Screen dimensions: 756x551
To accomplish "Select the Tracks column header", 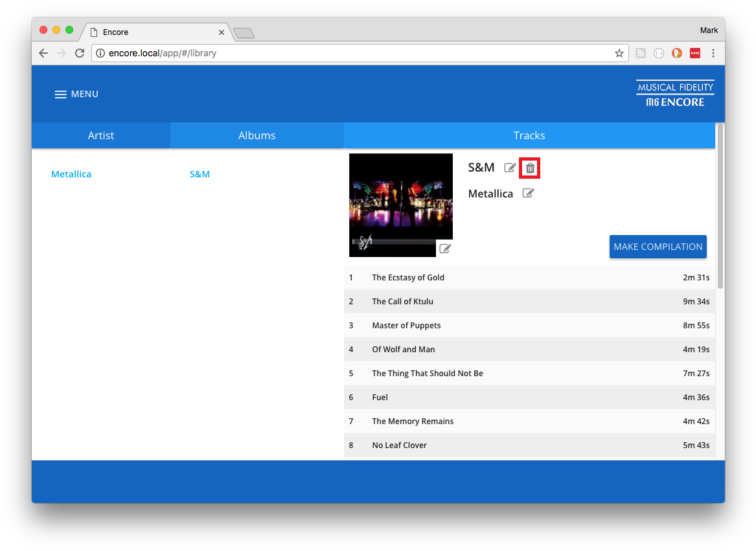I will (x=529, y=135).
